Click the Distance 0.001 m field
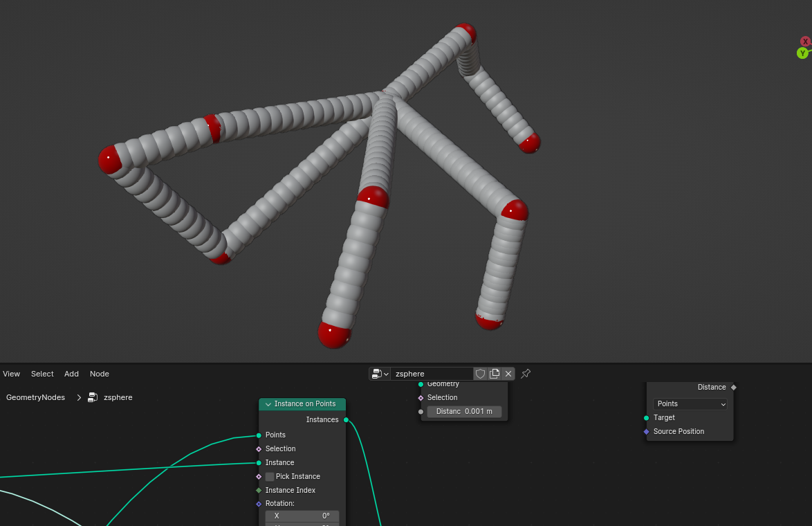The image size is (812, 526). pyautogui.click(x=464, y=412)
